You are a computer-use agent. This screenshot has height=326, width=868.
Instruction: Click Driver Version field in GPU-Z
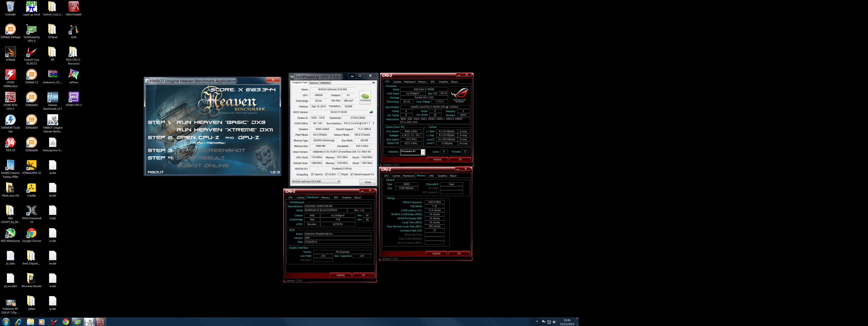[341, 152]
